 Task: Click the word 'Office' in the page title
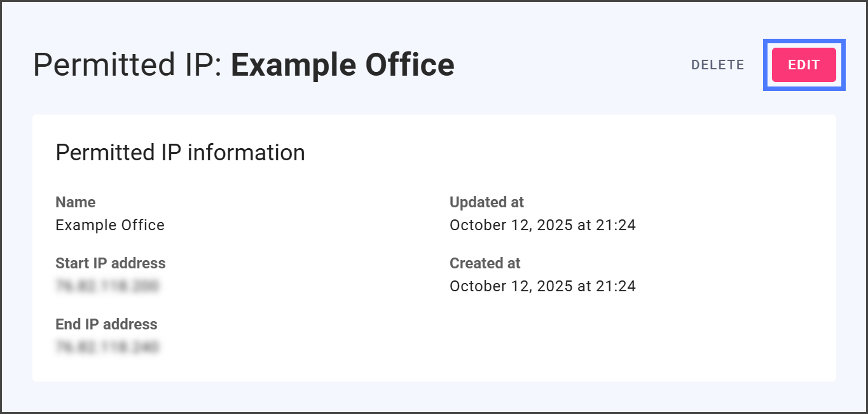click(x=410, y=65)
